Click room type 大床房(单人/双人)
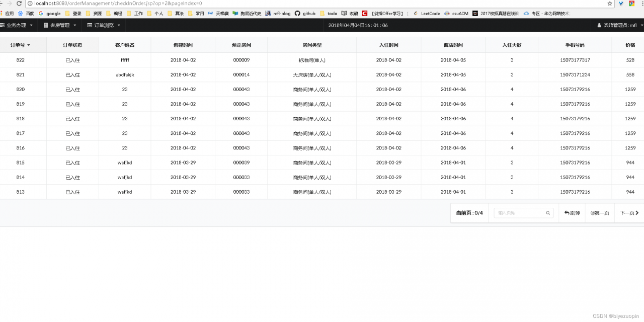 pyautogui.click(x=312, y=74)
